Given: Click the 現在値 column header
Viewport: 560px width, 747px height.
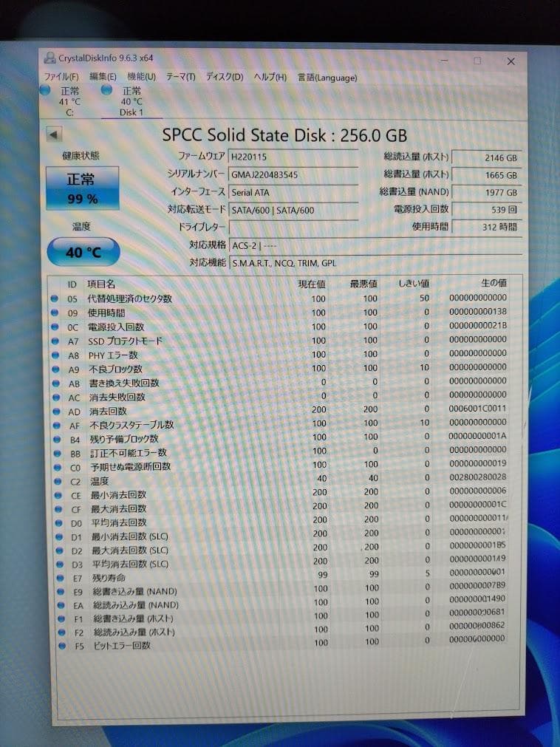Looking at the screenshot, I should (312, 284).
